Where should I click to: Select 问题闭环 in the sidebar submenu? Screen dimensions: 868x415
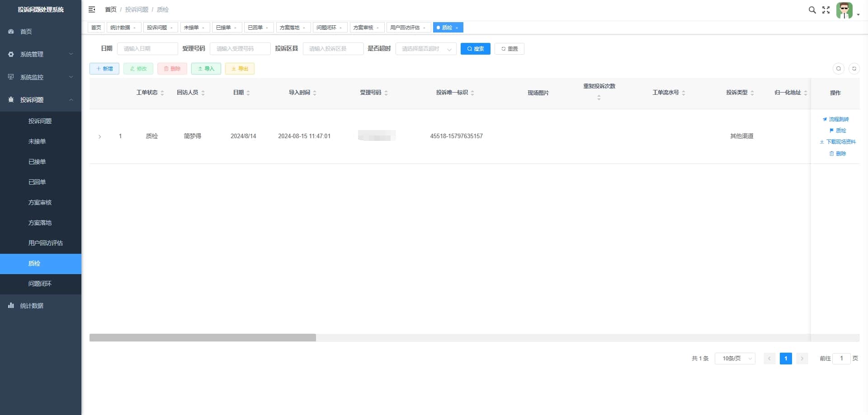click(41, 284)
